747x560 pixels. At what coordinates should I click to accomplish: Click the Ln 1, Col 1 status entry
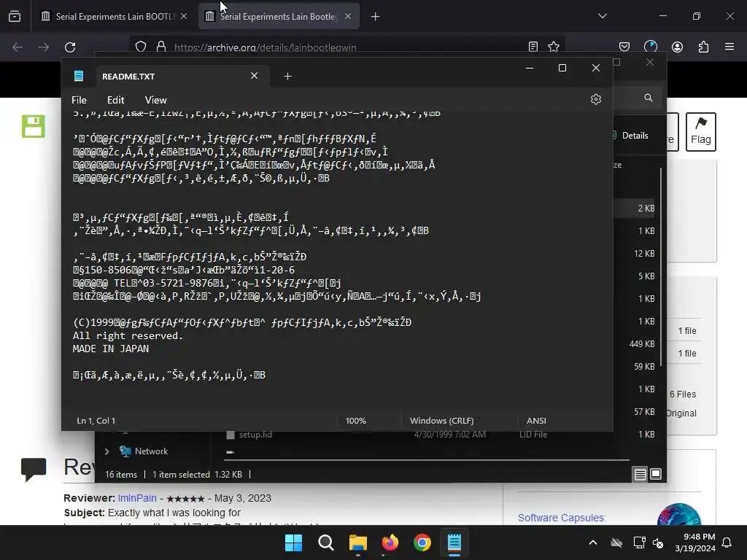(96, 421)
